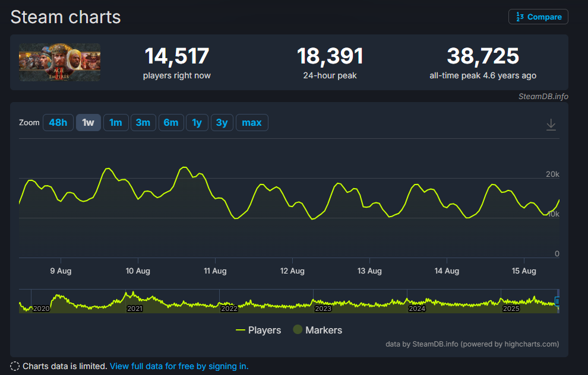Screen dimensions: 588x375
Task: Click the '14 Aug' axis label
Action: click(447, 271)
